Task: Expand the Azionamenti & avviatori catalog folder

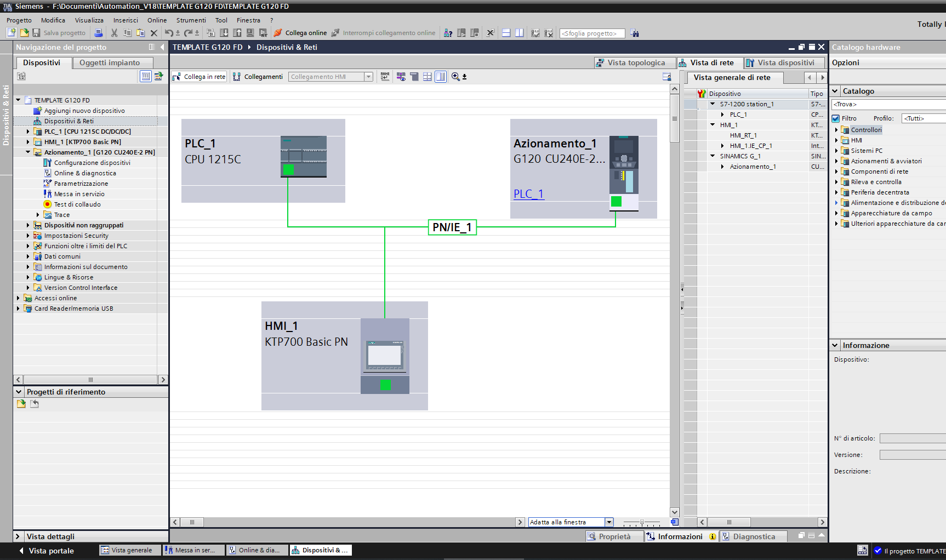Action: 836,161
